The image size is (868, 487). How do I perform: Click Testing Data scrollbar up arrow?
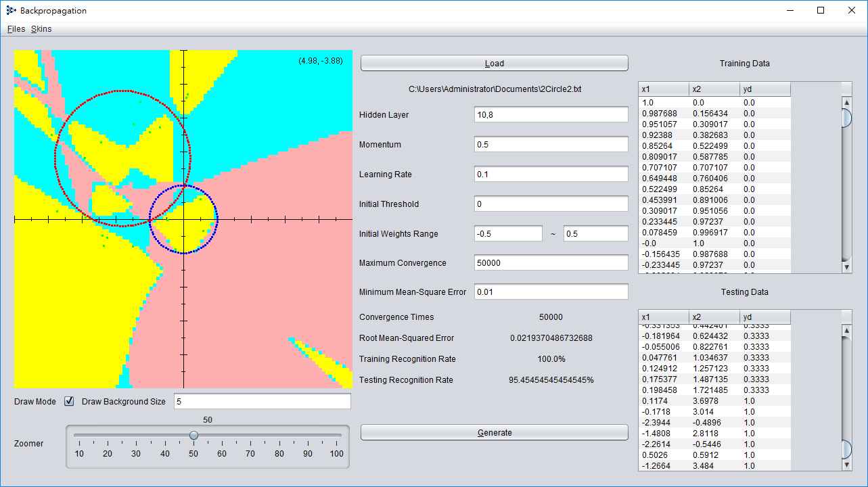click(x=846, y=330)
